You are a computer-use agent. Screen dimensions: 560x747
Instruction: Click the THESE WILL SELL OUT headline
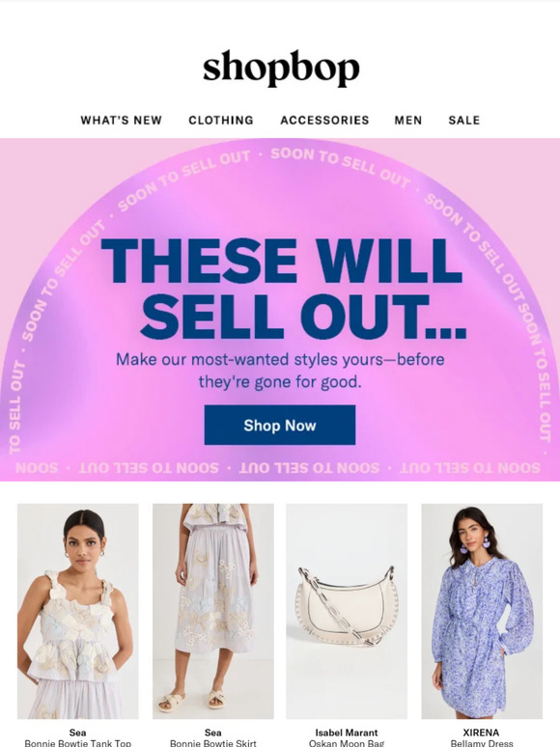pos(283,289)
